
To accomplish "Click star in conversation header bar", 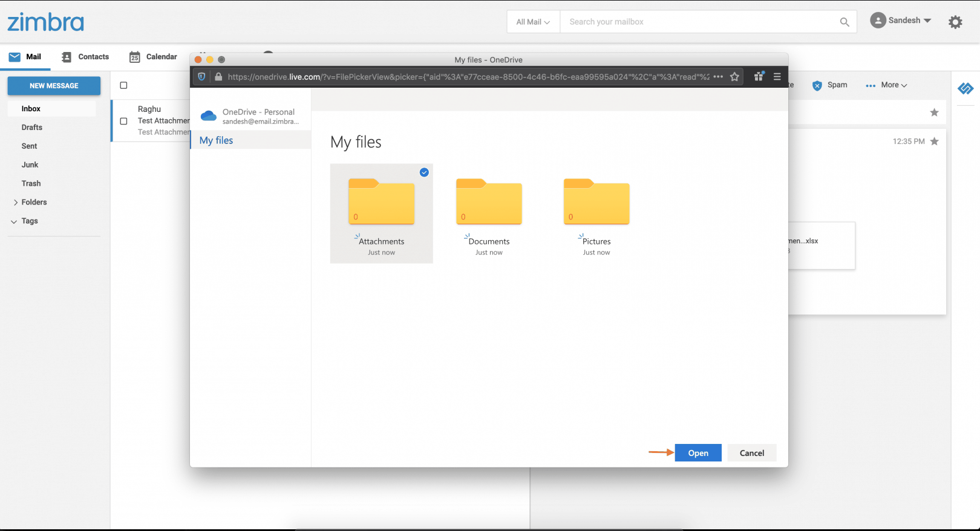I will [x=935, y=112].
